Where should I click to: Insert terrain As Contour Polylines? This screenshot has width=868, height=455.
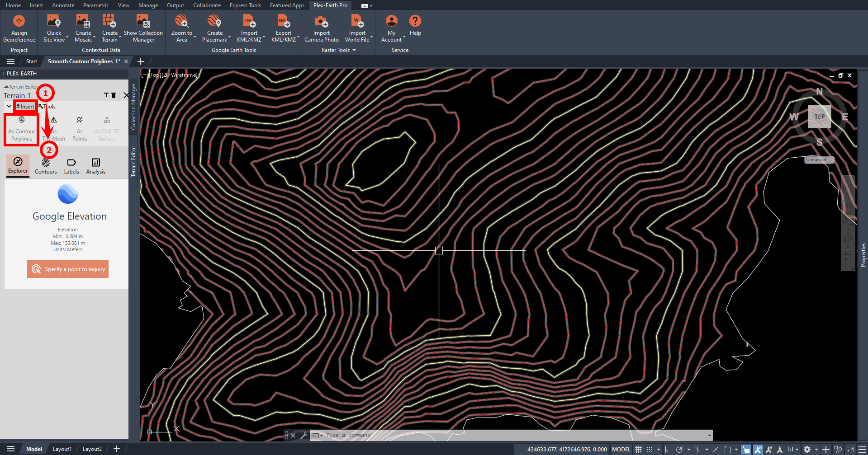tap(21, 129)
